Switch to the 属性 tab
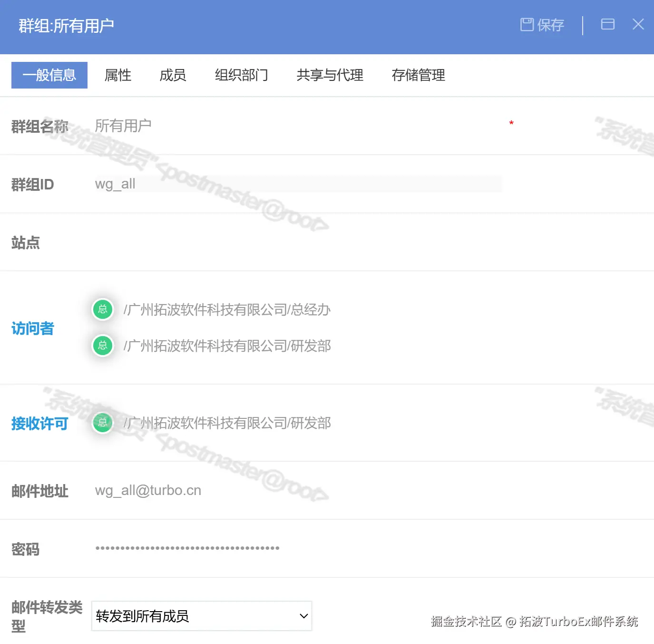The width and height of the screenshot is (654, 644). pyautogui.click(x=117, y=75)
